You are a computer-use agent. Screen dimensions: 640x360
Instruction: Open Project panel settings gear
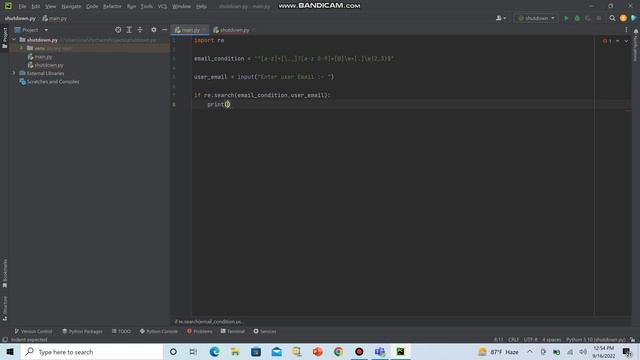(153, 30)
